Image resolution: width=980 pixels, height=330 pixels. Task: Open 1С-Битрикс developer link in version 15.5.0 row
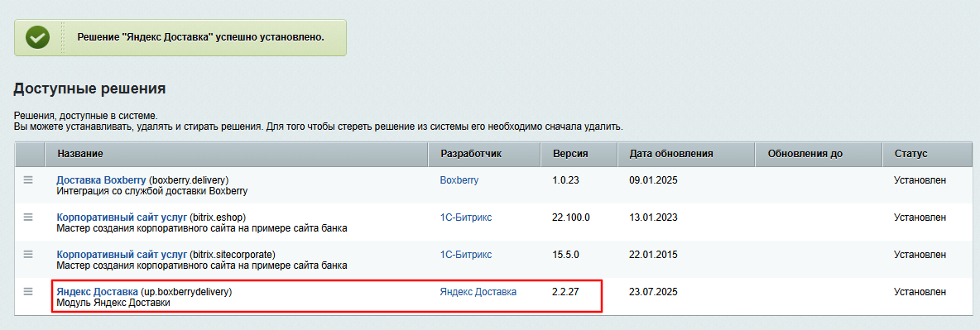point(466,255)
